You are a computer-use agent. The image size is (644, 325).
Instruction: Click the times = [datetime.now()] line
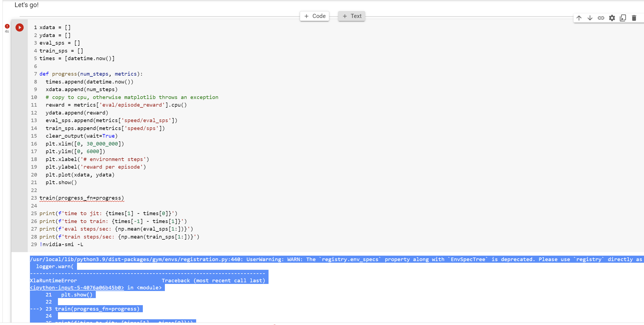point(77,58)
